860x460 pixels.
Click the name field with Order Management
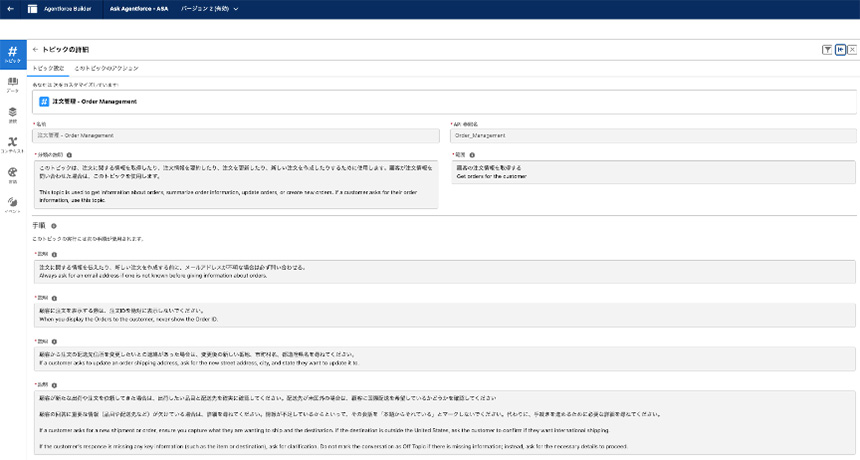[236, 134]
